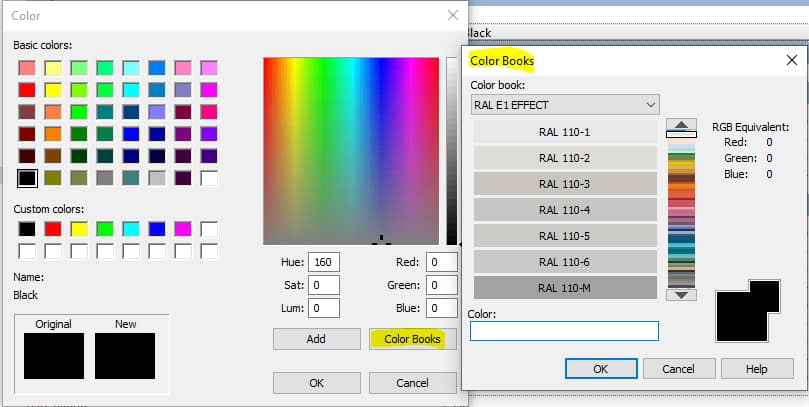Click the Red value field
The height and width of the screenshot is (407, 809).
(x=442, y=262)
